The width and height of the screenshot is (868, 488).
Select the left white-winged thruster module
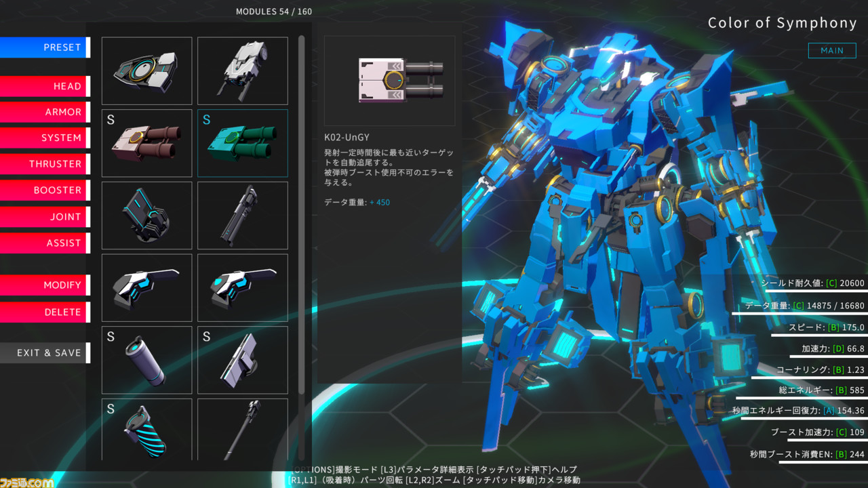(x=147, y=287)
